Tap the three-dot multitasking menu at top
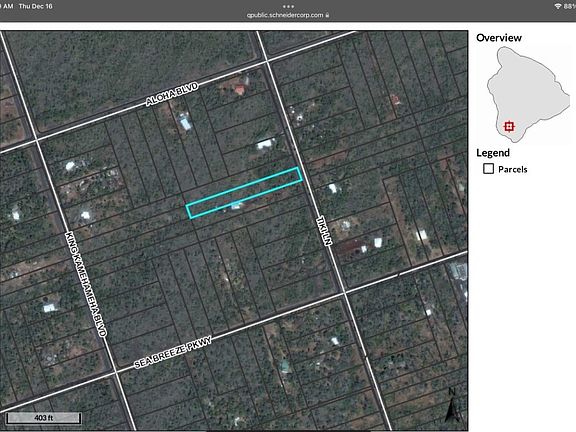This screenshot has width=576, height=432. 288,6
